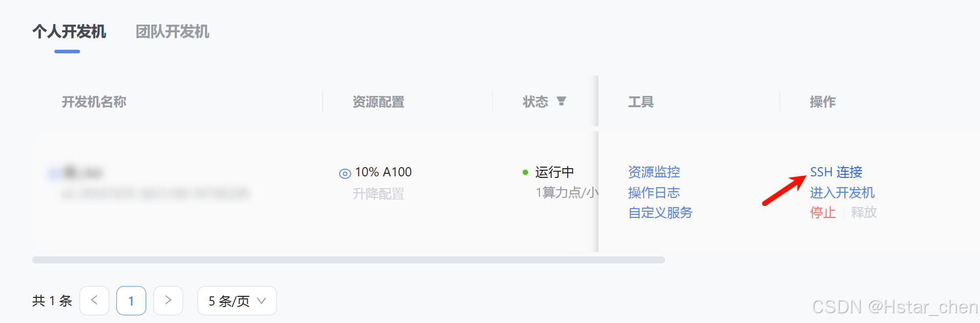
Task: Open 操作日志 to view logs
Action: click(x=654, y=192)
